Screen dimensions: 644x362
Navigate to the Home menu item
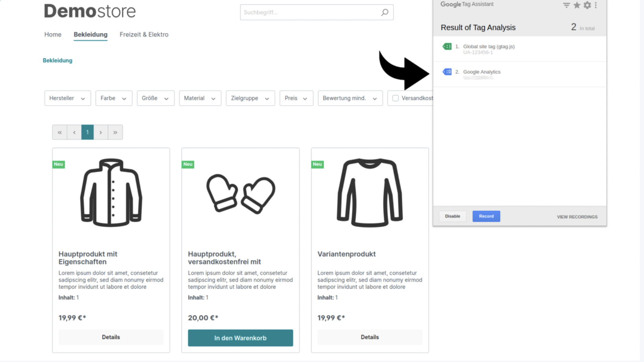coord(53,34)
